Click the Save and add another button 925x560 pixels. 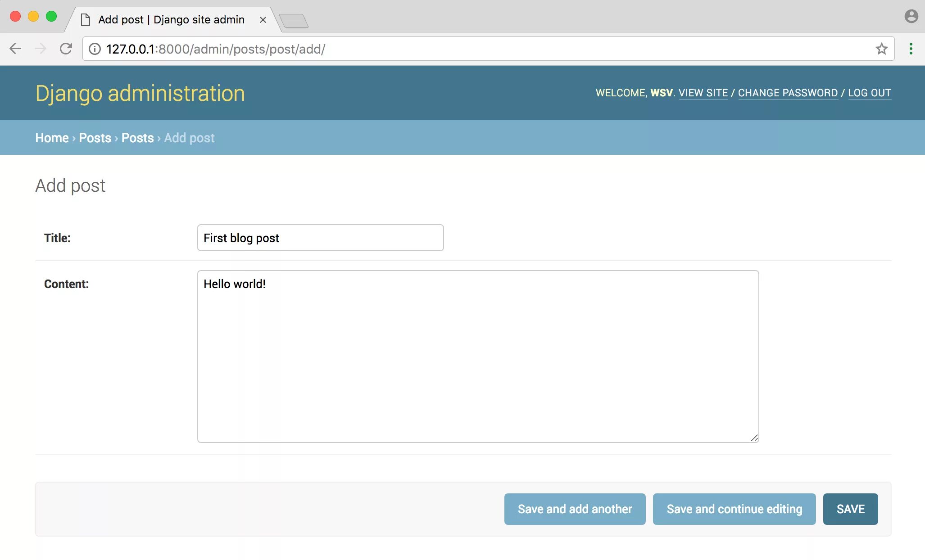pyautogui.click(x=575, y=509)
